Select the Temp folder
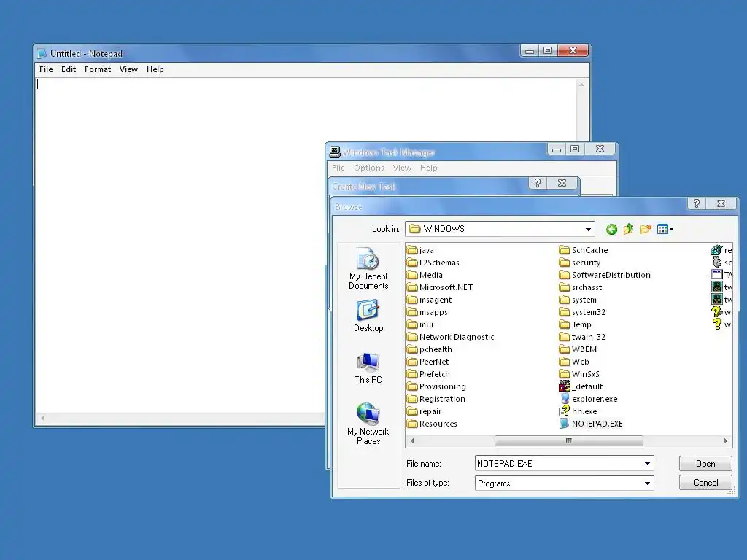747x560 pixels. tap(576, 324)
